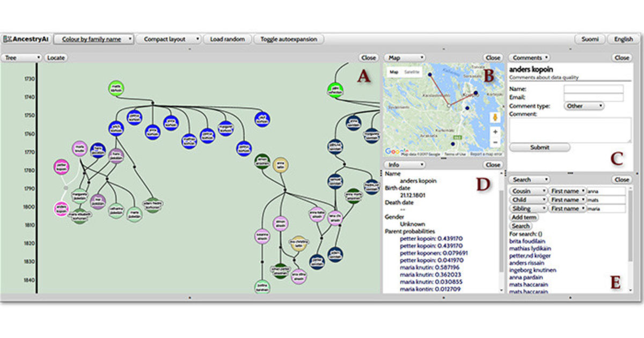
Task: Open the Cousin relation dropdown
Action: click(528, 191)
